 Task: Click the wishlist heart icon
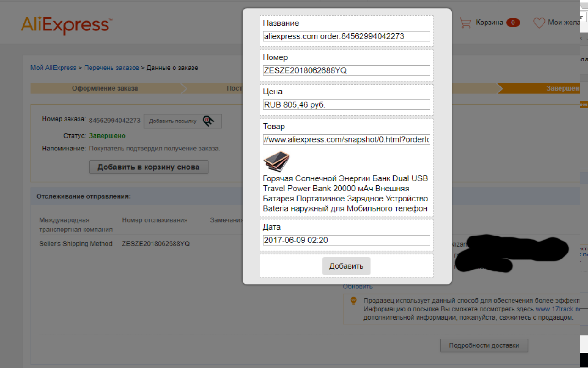tap(539, 23)
